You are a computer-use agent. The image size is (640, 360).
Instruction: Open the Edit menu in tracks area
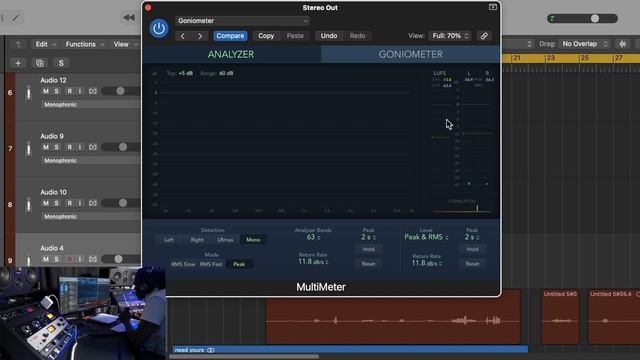click(x=45, y=44)
